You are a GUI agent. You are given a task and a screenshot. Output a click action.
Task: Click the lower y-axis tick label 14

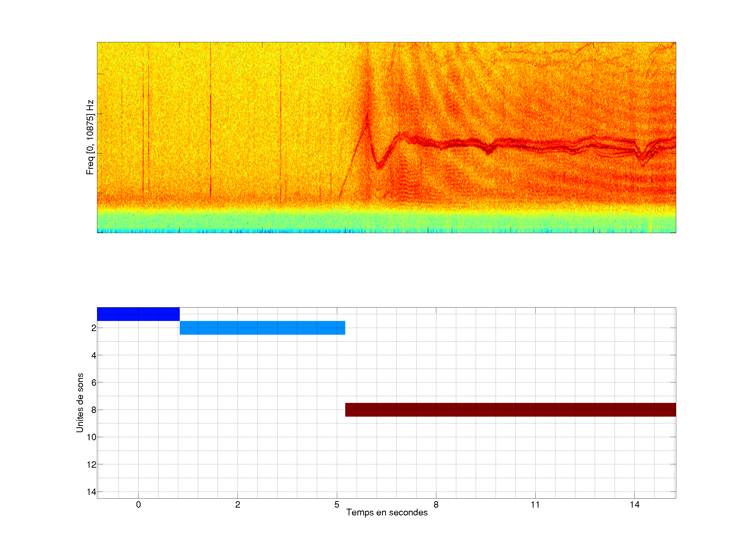coord(92,492)
